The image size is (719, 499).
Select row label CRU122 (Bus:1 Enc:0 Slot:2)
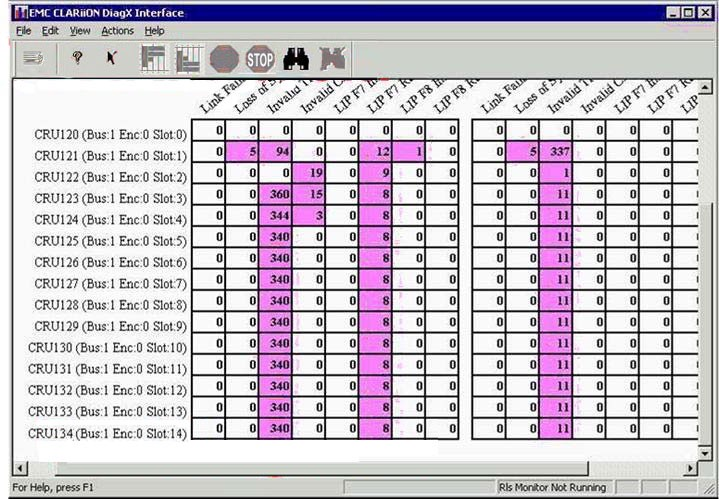[x=111, y=177]
